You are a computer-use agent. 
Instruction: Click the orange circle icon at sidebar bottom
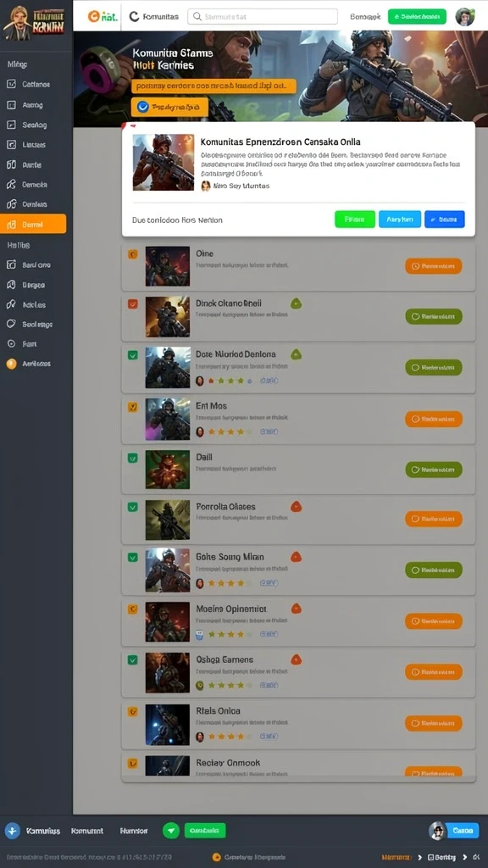(11, 364)
